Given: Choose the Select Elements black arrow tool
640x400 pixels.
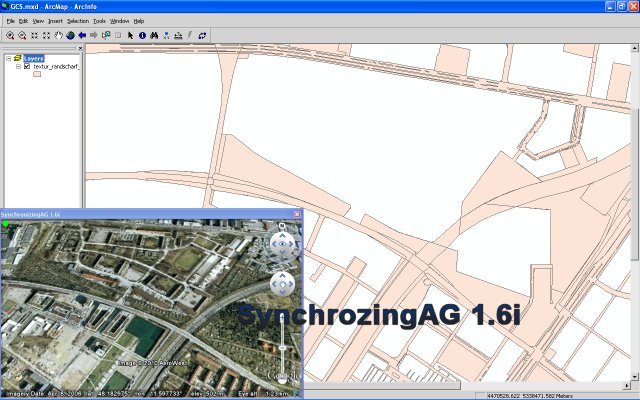Looking at the screenshot, I should tap(131, 36).
